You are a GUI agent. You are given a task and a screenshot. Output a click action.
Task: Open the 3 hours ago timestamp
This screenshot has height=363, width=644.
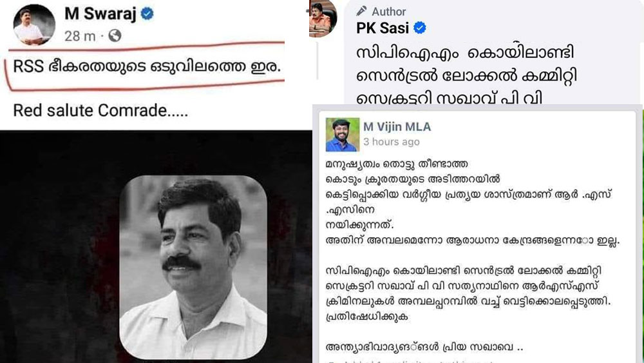392,142
